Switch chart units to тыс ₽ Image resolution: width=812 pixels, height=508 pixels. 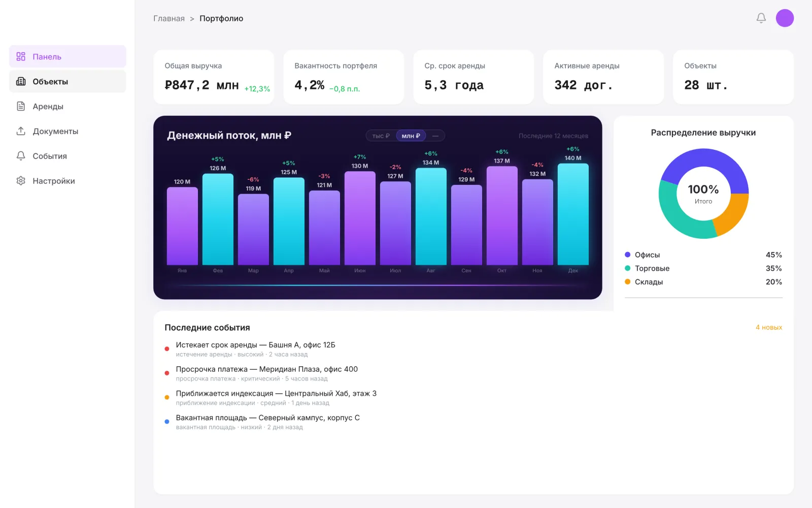pyautogui.click(x=381, y=136)
